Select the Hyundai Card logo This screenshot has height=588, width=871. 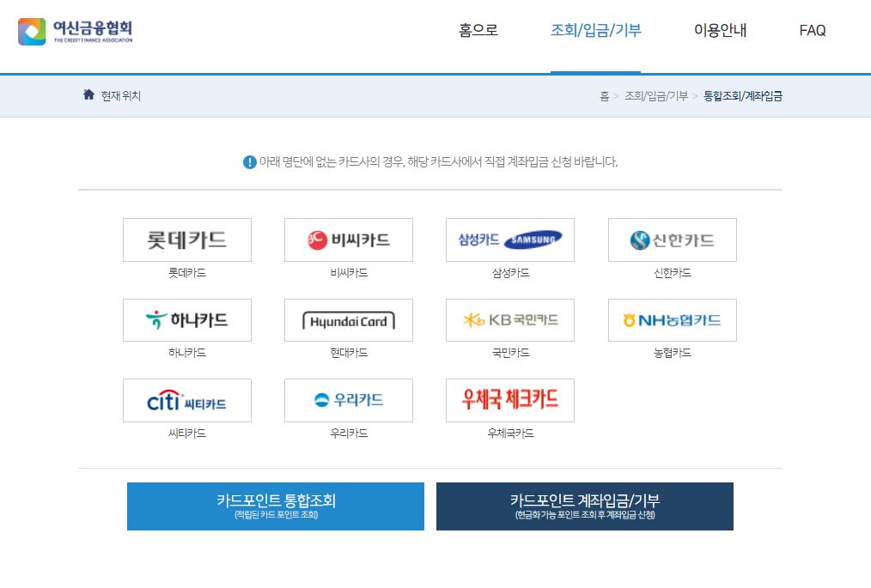(349, 320)
